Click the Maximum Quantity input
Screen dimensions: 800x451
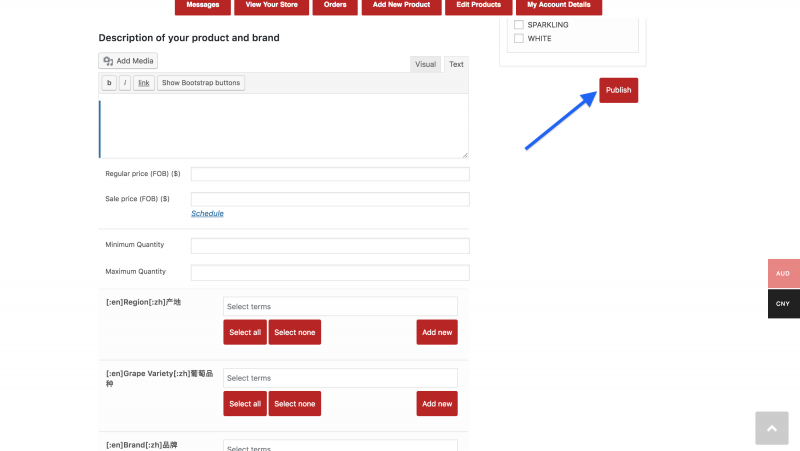(x=330, y=272)
